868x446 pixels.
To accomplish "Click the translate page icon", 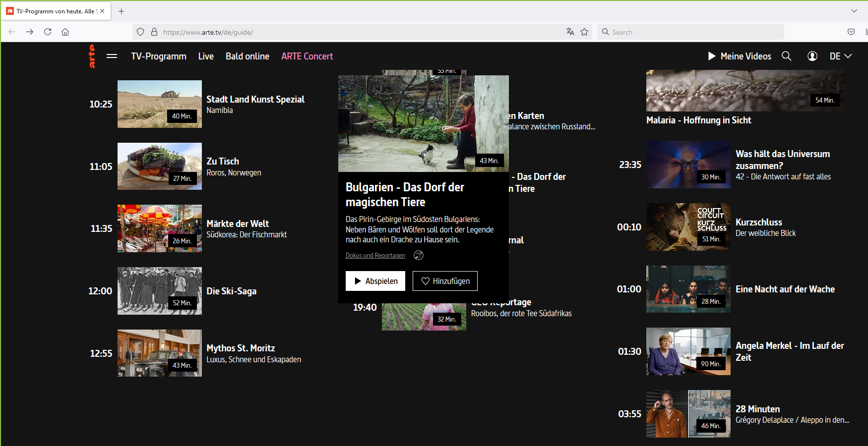I will (570, 32).
